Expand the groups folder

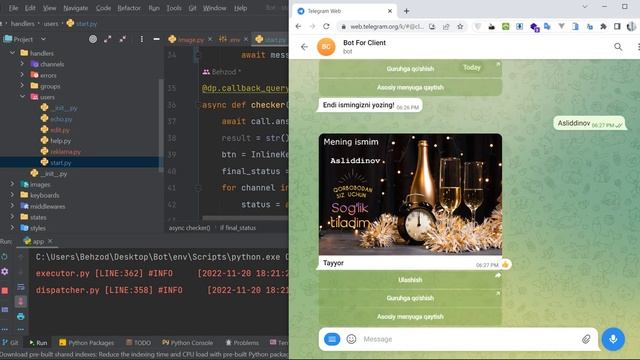coord(22,86)
